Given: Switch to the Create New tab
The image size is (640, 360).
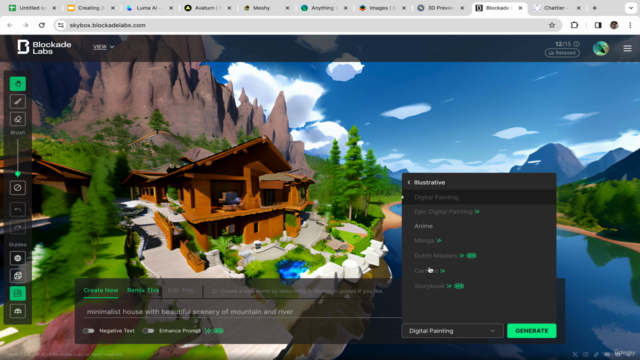Looking at the screenshot, I should (101, 290).
